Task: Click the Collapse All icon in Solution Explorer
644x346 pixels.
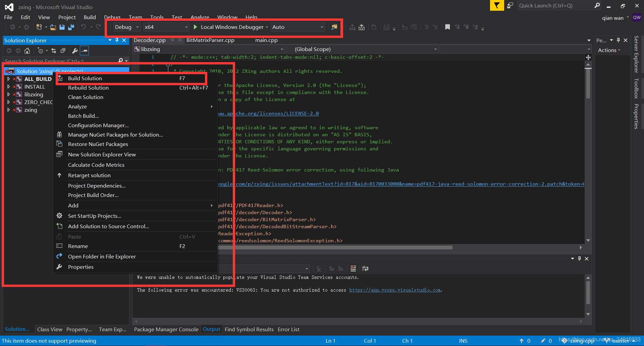Action: (63, 51)
